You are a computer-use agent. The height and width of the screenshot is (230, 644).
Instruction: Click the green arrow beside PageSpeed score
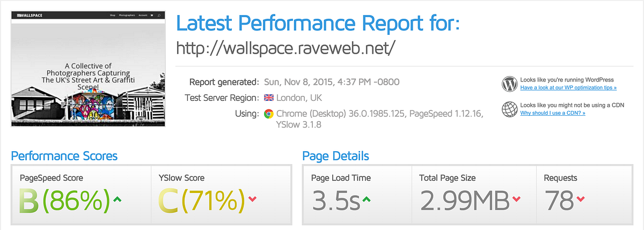click(x=118, y=199)
